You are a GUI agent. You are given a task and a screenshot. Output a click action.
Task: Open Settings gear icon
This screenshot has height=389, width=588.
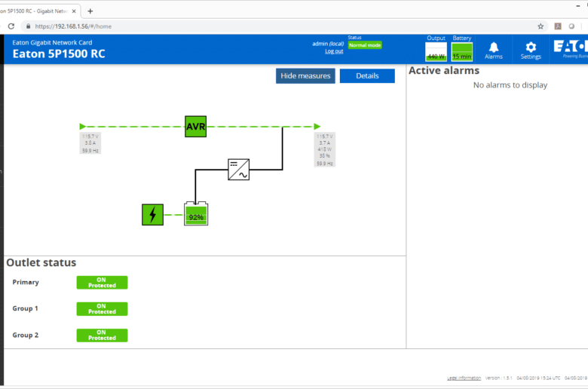coord(531,51)
